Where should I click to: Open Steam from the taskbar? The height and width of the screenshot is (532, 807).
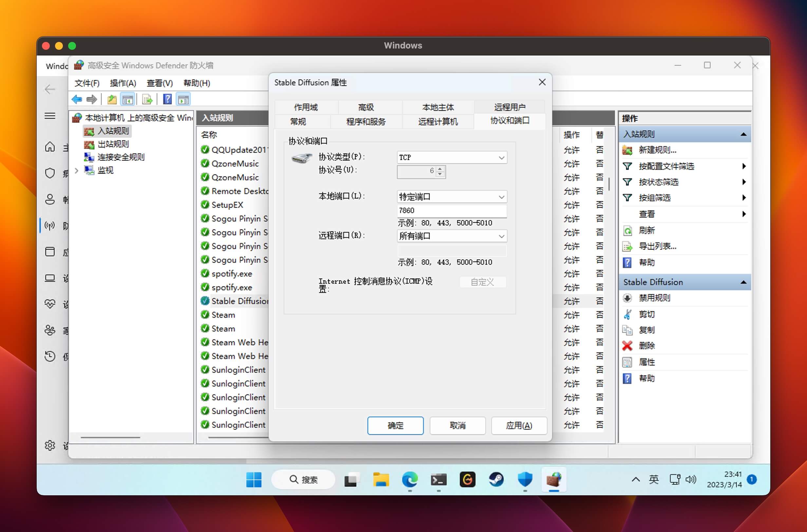click(x=496, y=479)
